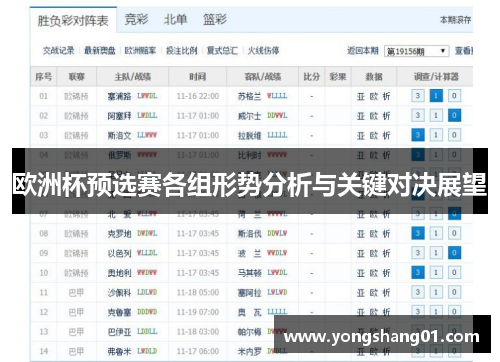Toggle option 0 for row 09 以色列
Screen dimensions: 500x362
[x=454, y=253]
